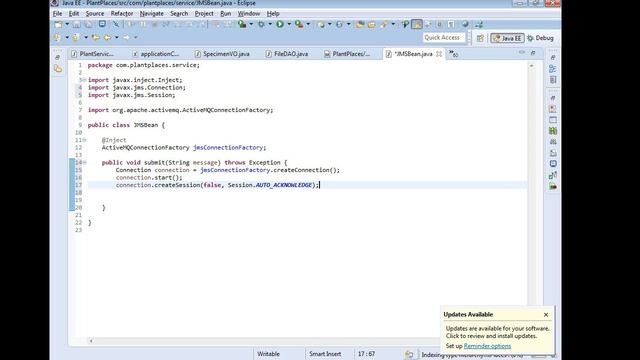The width and height of the screenshot is (640, 360).
Task: Open the Project menu
Action: [204, 13]
